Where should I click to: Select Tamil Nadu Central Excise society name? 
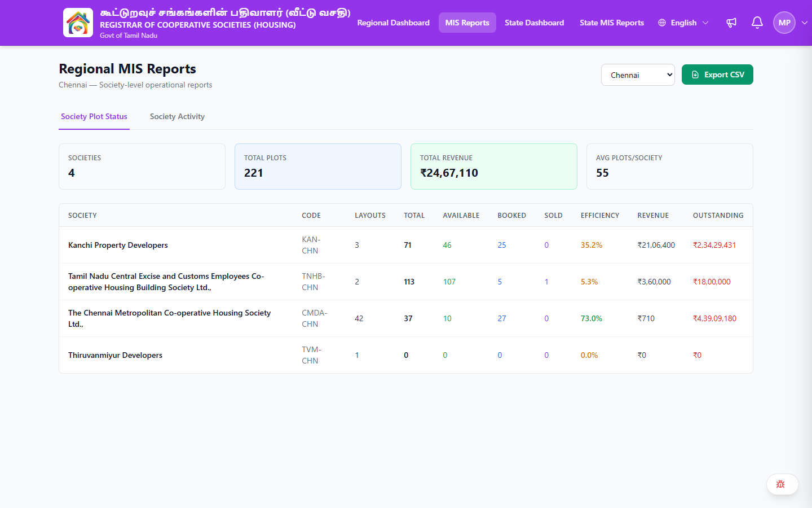click(x=166, y=282)
